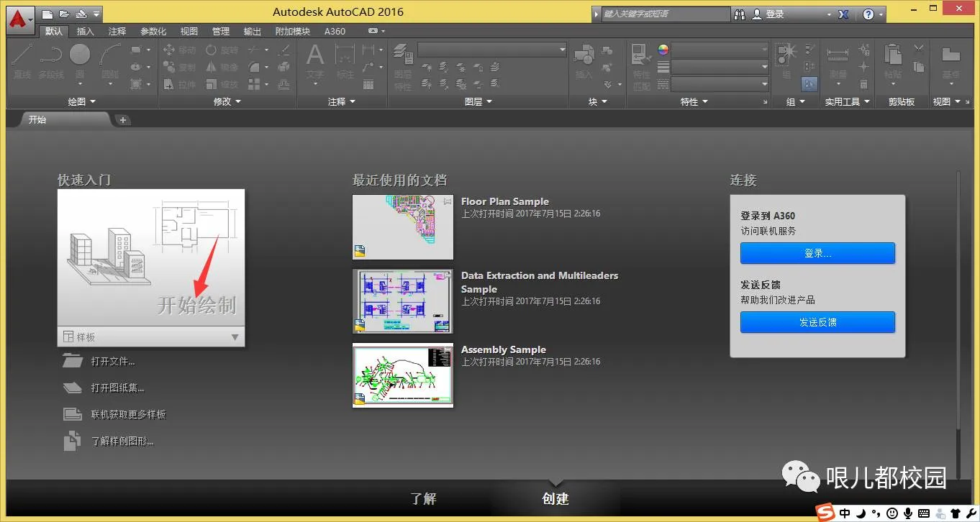Switch to the Insert (插入) ribbon tab
Image resolution: width=980 pixels, height=522 pixels.
click(x=85, y=31)
